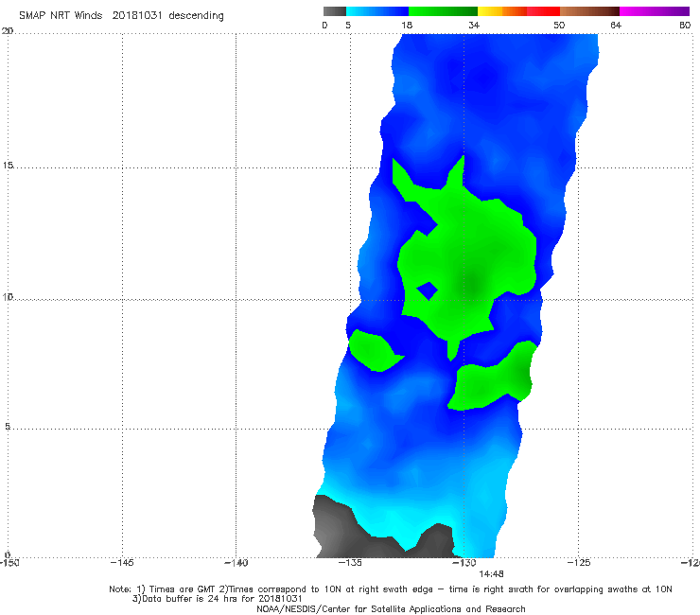Screen dimensions: 700x615
Task: Click the color scale label '5'
Action: click(x=348, y=26)
